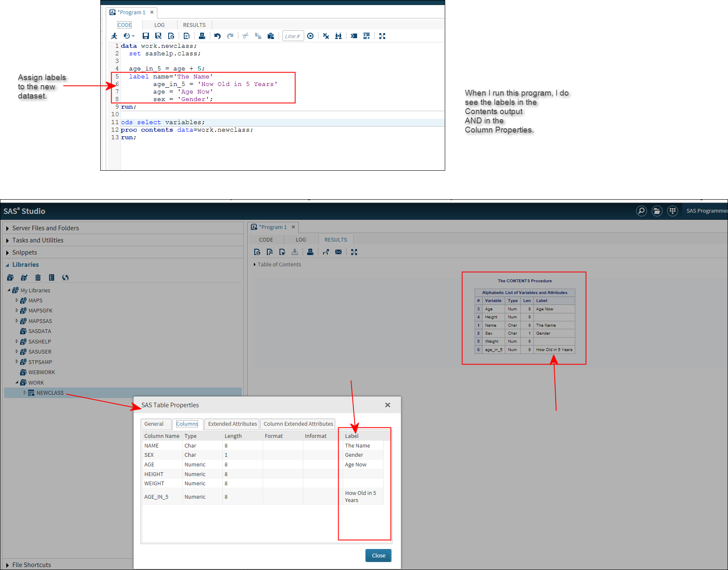The height and width of the screenshot is (570, 728).
Task: Download results as Word RTF icon
Action: click(282, 252)
